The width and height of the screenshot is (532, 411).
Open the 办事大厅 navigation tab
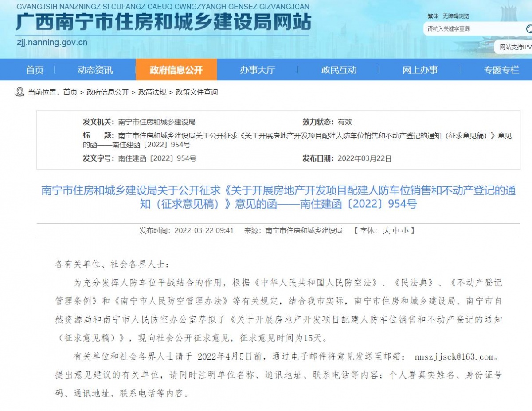(x=258, y=70)
